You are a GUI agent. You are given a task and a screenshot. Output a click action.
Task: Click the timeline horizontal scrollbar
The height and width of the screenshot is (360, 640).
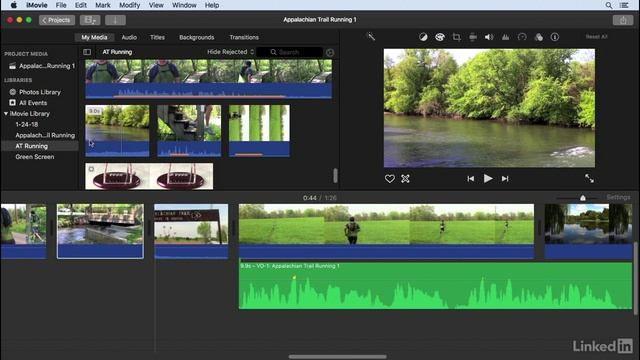[337, 357]
